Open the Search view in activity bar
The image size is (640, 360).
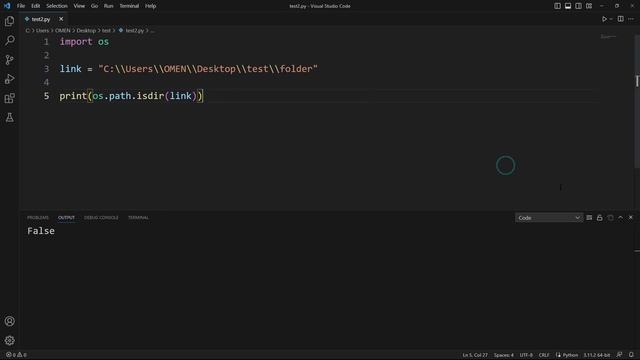pos(9,40)
